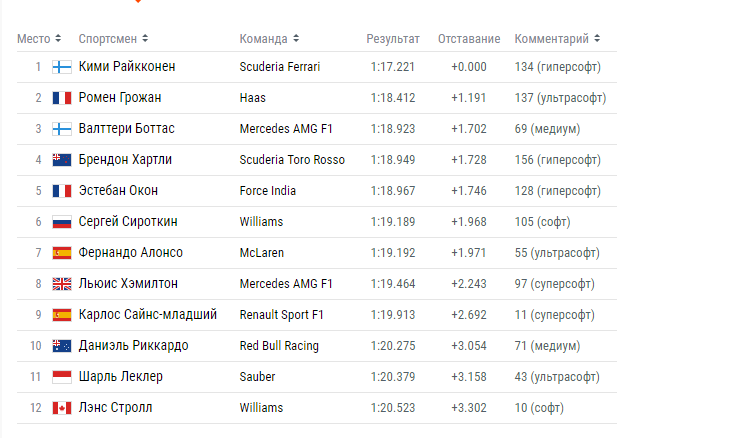This screenshot has height=438, width=756.
Task: Sort by Команда using its sort arrows
Action: [296, 39]
